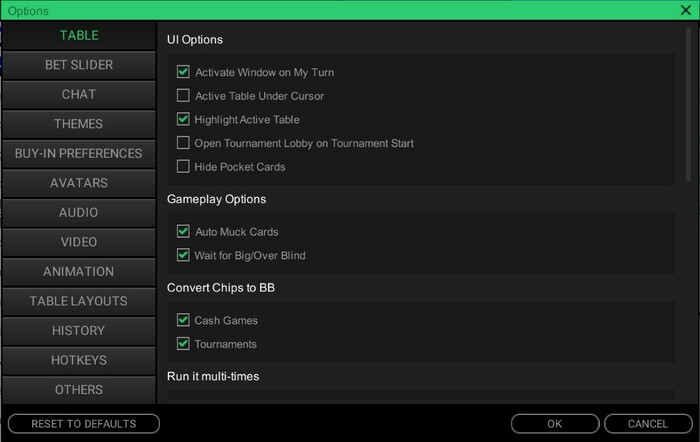The width and height of the screenshot is (700, 442).
Task: Select the TABLE options tab
Action: point(79,35)
